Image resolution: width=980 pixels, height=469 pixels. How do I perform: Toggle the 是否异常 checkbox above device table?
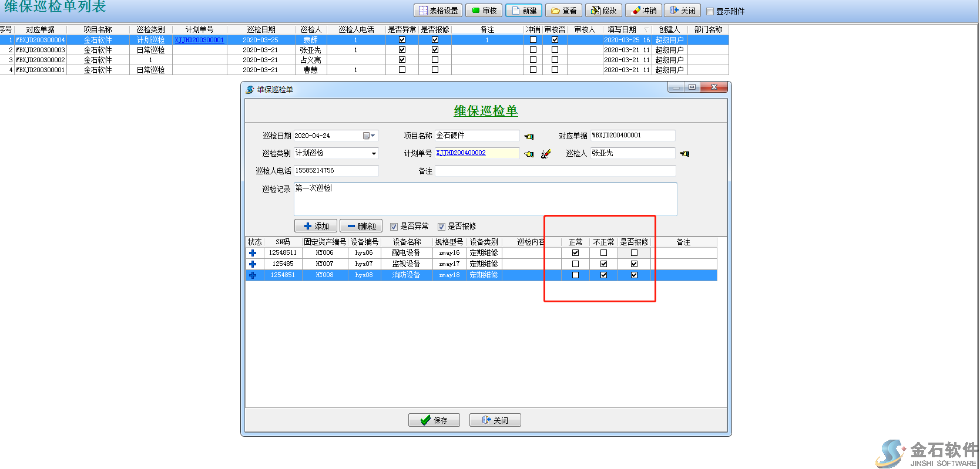click(x=394, y=227)
